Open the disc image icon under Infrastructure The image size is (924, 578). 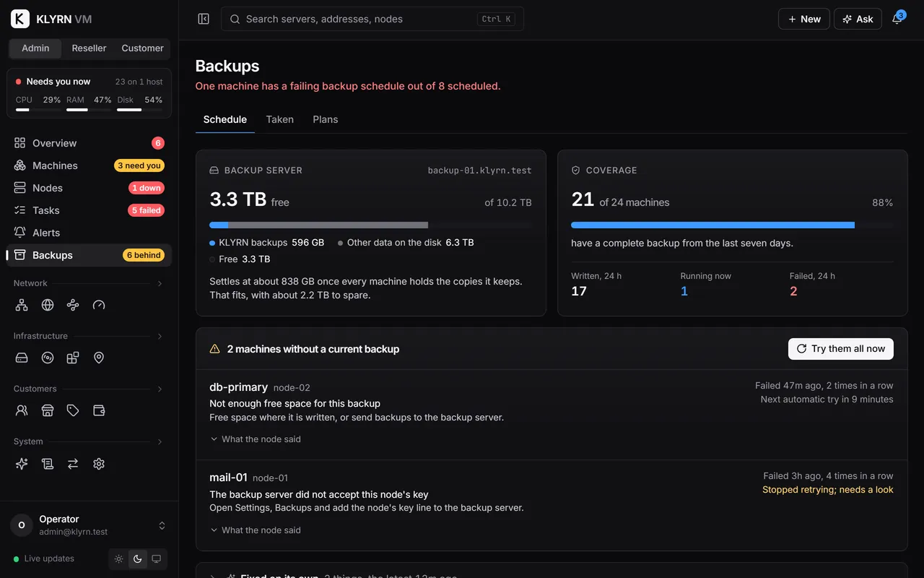48,358
